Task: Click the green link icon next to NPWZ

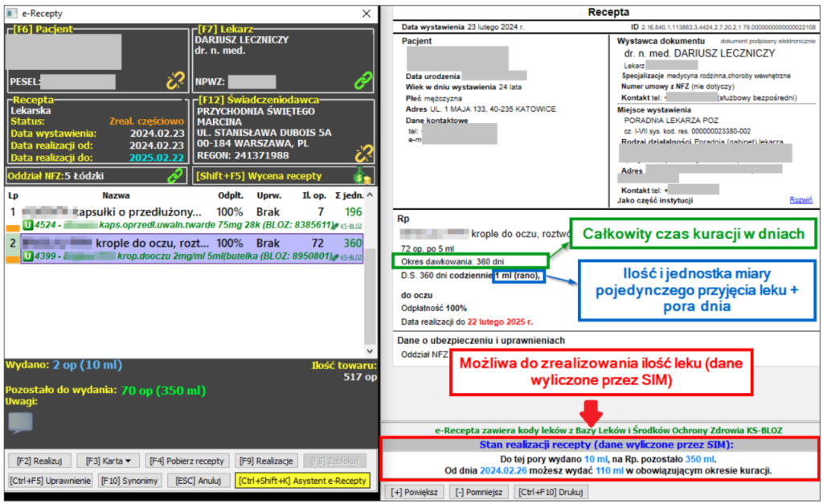Action: [362, 81]
